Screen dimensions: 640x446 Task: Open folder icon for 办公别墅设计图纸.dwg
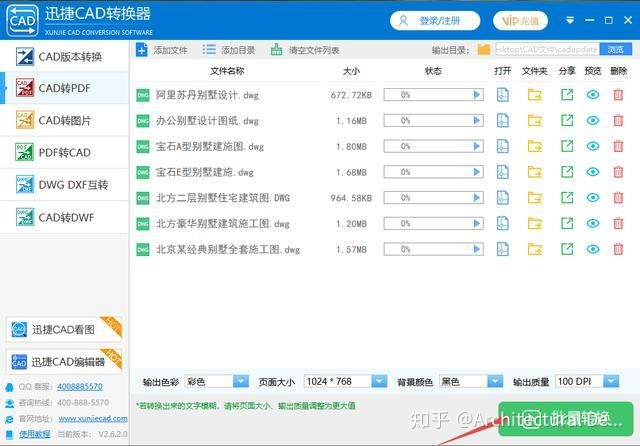tap(535, 121)
